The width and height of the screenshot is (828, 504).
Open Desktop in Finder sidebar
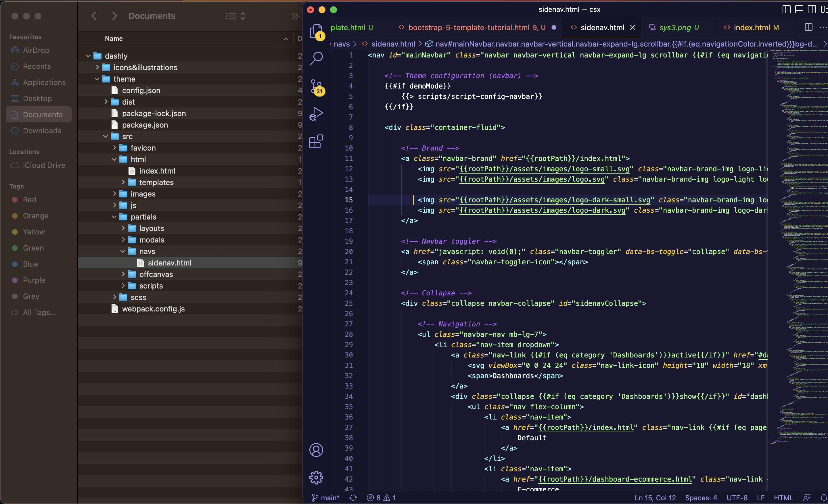pos(37,98)
